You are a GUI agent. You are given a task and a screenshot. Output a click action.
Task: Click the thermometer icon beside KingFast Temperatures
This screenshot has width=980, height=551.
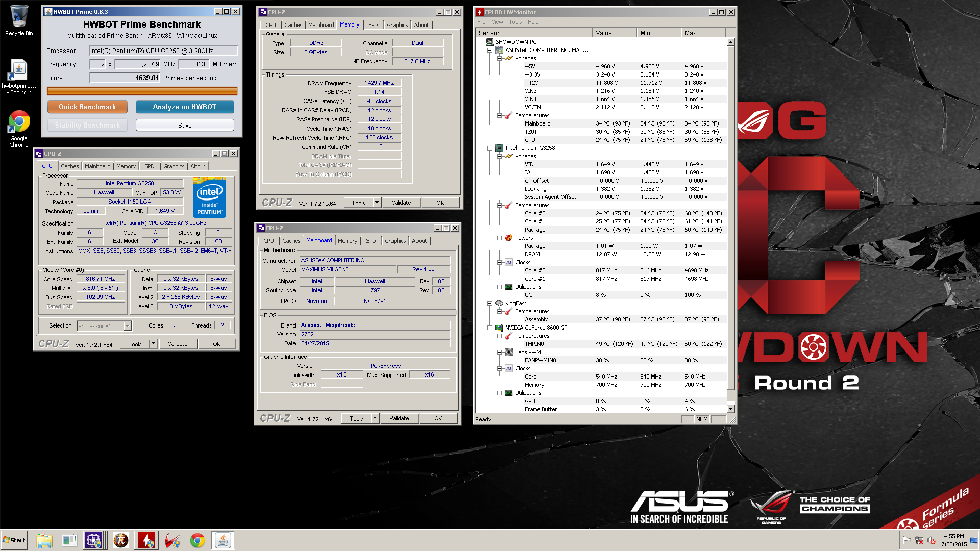pyautogui.click(x=508, y=311)
